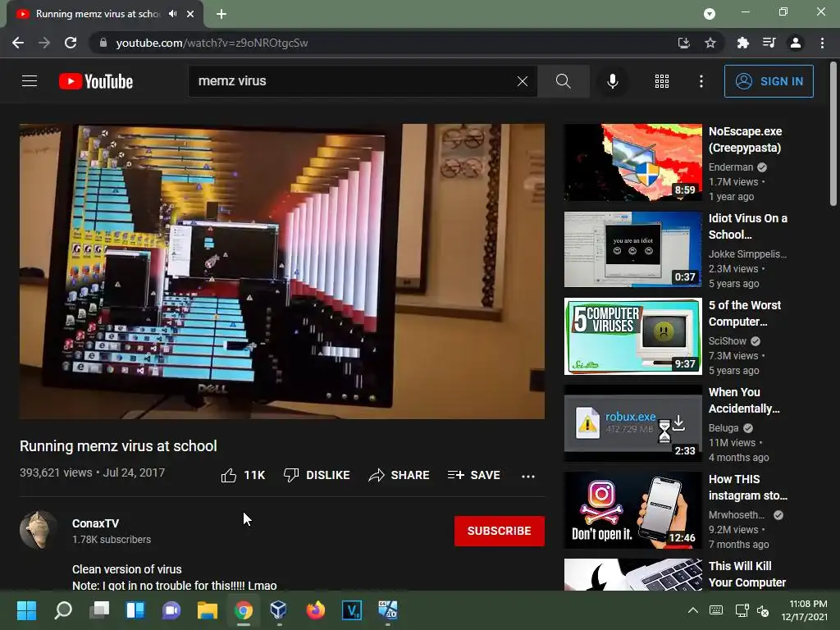The height and width of the screenshot is (630, 840).
Task: Open the muted volume tray icon
Action: pyautogui.click(x=763, y=610)
